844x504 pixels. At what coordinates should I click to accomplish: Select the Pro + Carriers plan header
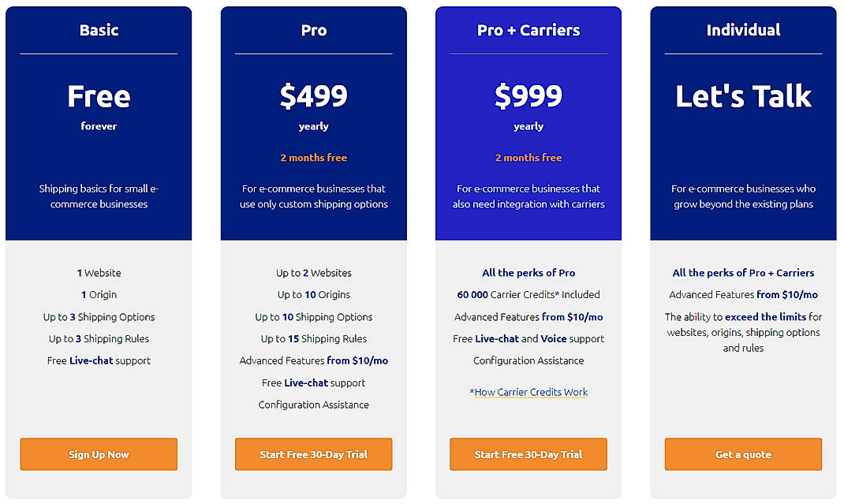tap(528, 30)
